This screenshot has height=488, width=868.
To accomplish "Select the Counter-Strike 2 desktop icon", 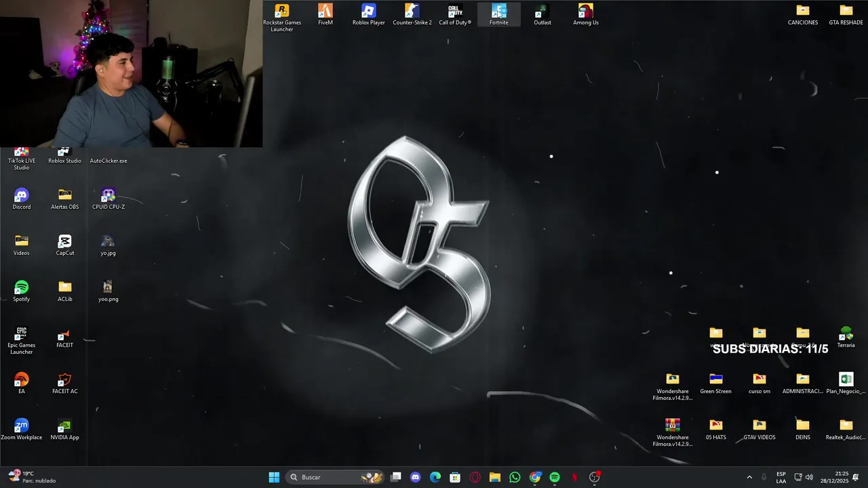I will click(x=412, y=15).
